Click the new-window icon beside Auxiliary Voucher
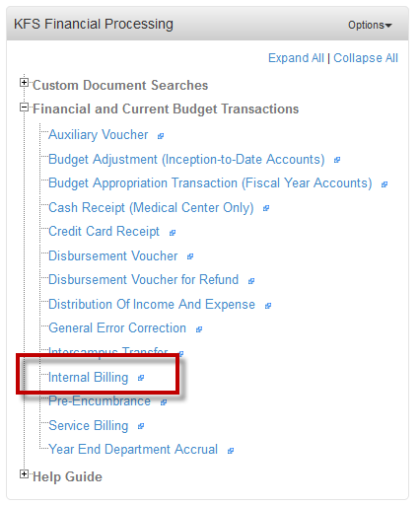This screenshot has width=420, height=506. (161, 136)
